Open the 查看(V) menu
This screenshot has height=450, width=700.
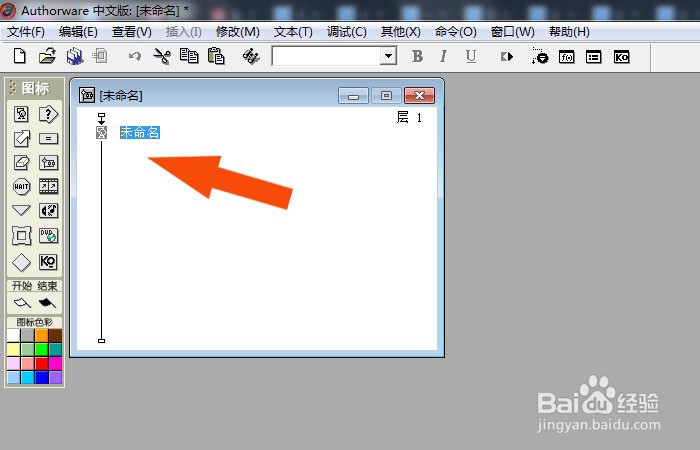(x=132, y=32)
